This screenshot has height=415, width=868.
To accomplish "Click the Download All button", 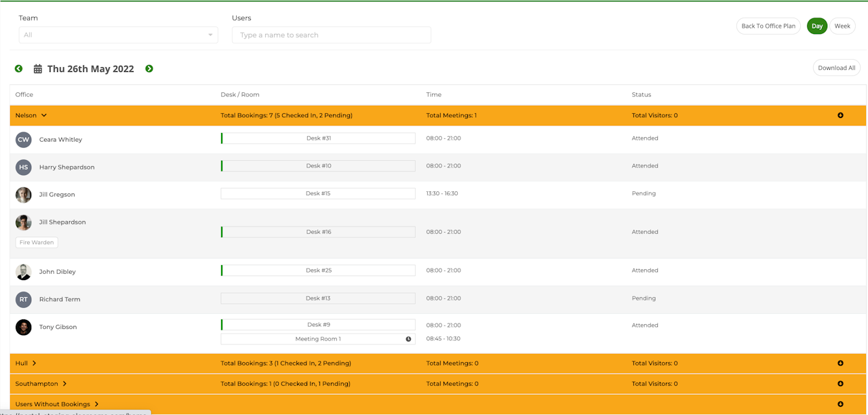I will [836, 68].
